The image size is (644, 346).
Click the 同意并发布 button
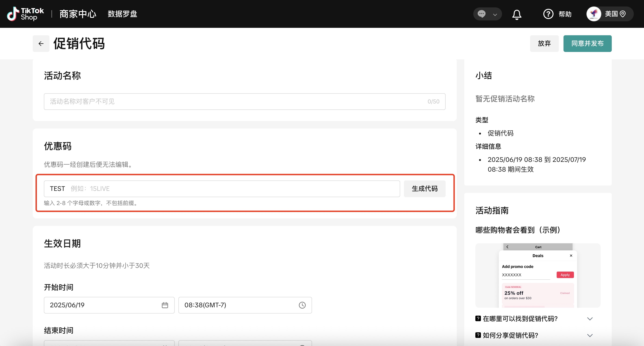click(587, 43)
